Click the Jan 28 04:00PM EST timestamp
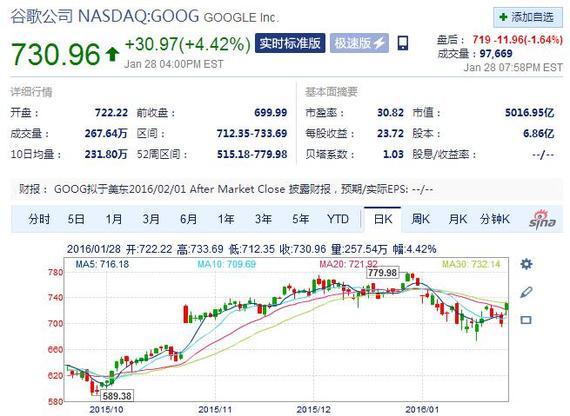Screen dimensions: 570x416 click(174, 64)
